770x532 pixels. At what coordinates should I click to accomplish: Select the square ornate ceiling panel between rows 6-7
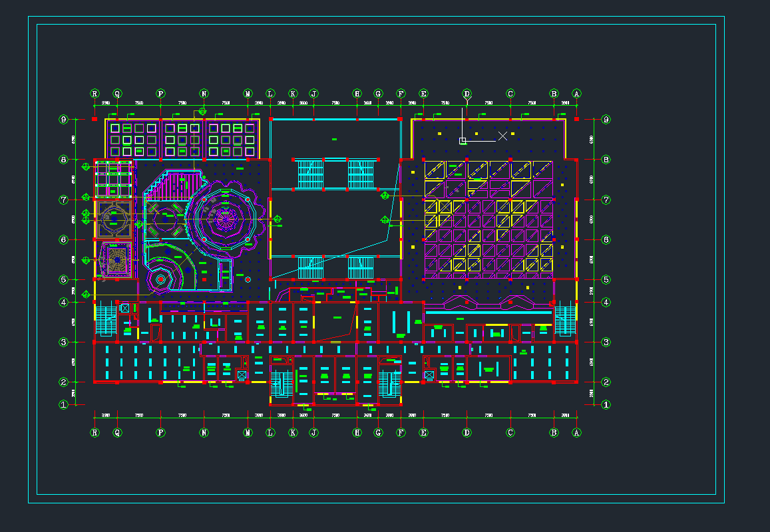(114, 218)
